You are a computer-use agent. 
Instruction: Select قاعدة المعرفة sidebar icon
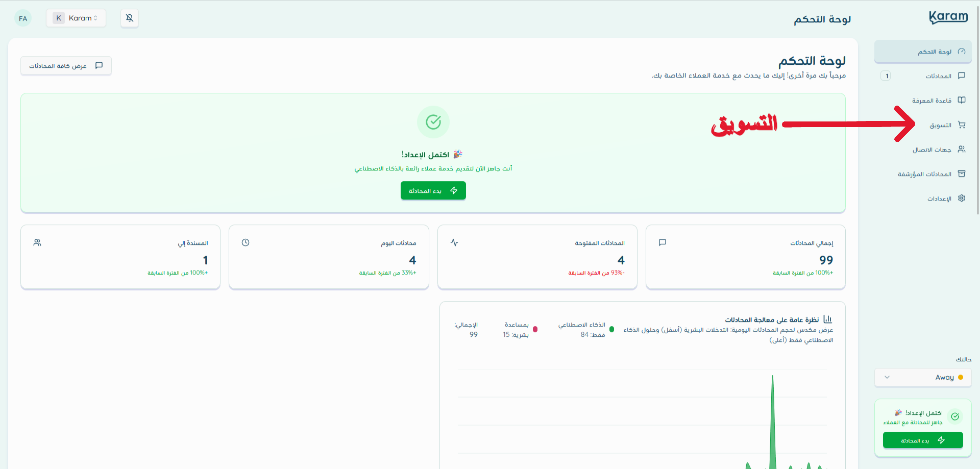click(962, 100)
